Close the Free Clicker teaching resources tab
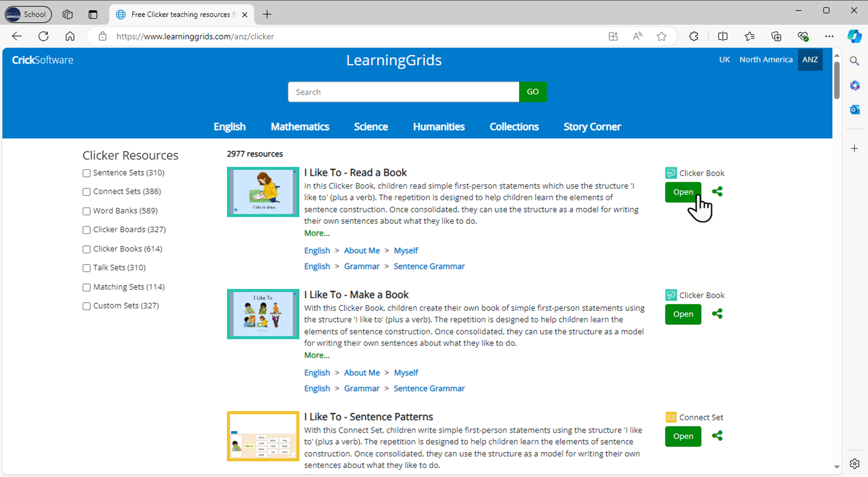Viewport: 868px width, 477px height. click(x=245, y=15)
